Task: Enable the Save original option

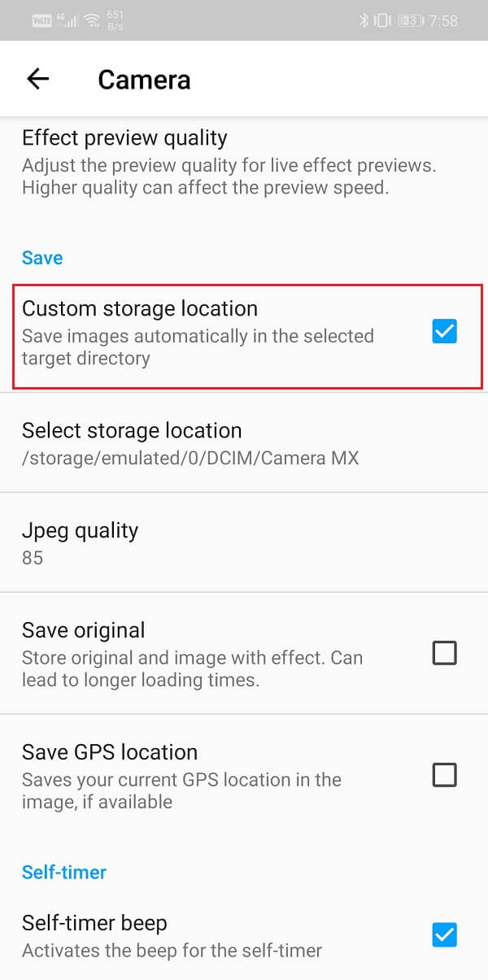Action: coord(444,653)
